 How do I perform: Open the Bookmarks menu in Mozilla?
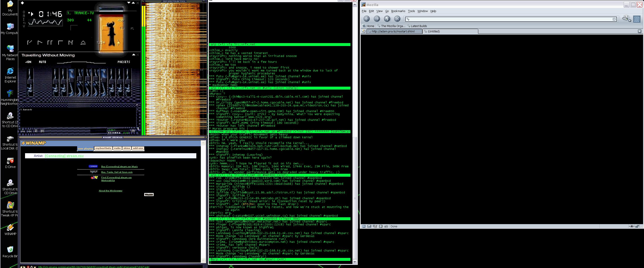point(398,11)
